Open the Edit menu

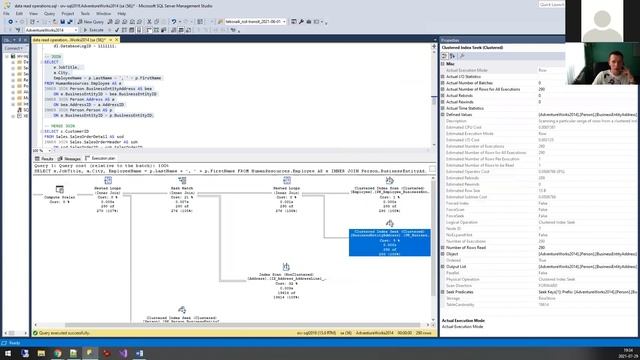(19, 13)
